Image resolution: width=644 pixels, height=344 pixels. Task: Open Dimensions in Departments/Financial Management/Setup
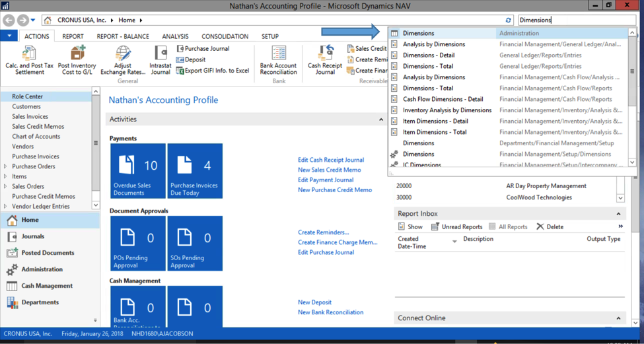(508, 143)
